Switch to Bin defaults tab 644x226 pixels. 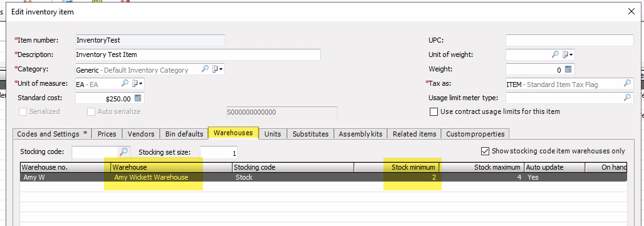click(x=184, y=134)
